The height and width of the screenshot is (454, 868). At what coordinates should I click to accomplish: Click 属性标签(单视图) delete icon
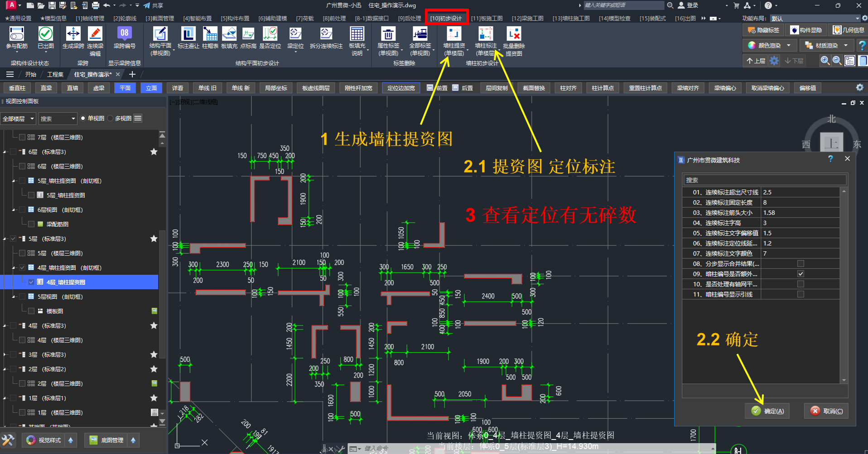point(388,34)
